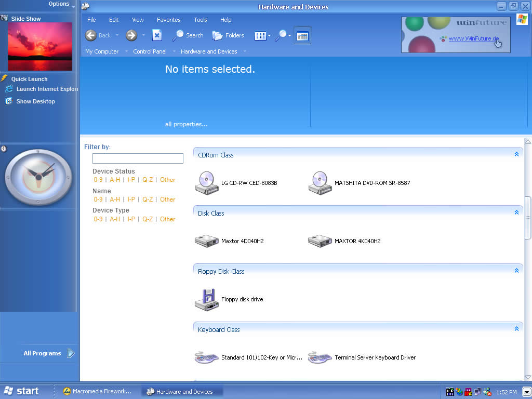Click the window icon in title bar
This screenshot has height=399, width=532.
[x=86, y=6]
